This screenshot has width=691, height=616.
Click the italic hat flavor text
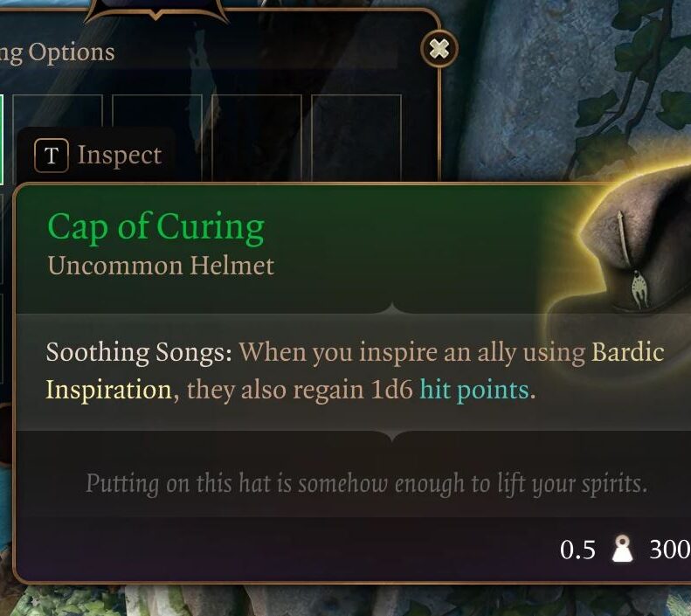(367, 484)
